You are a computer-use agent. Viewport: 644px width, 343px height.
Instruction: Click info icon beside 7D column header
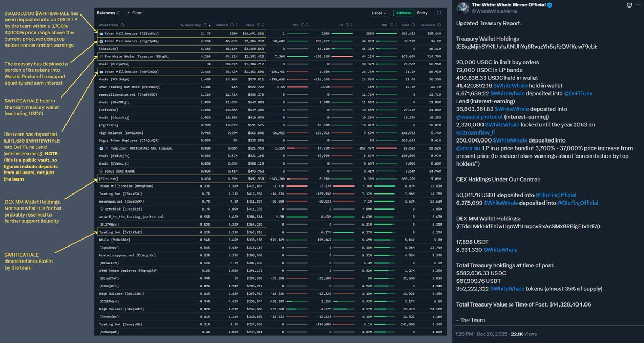347,25
